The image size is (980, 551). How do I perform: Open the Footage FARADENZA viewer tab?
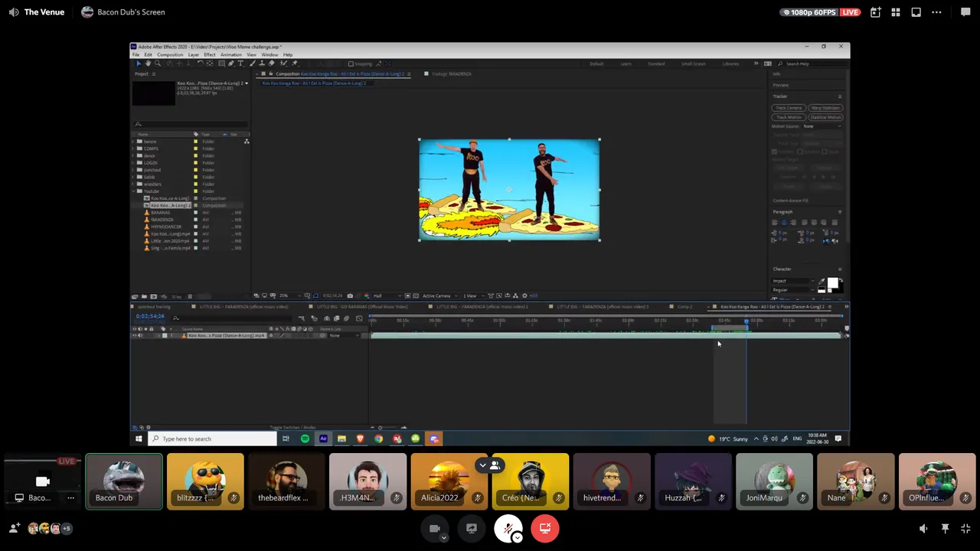[452, 73]
